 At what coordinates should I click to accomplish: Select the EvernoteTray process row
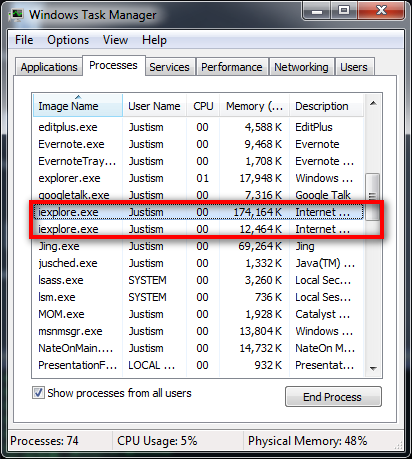pos(198,161)
